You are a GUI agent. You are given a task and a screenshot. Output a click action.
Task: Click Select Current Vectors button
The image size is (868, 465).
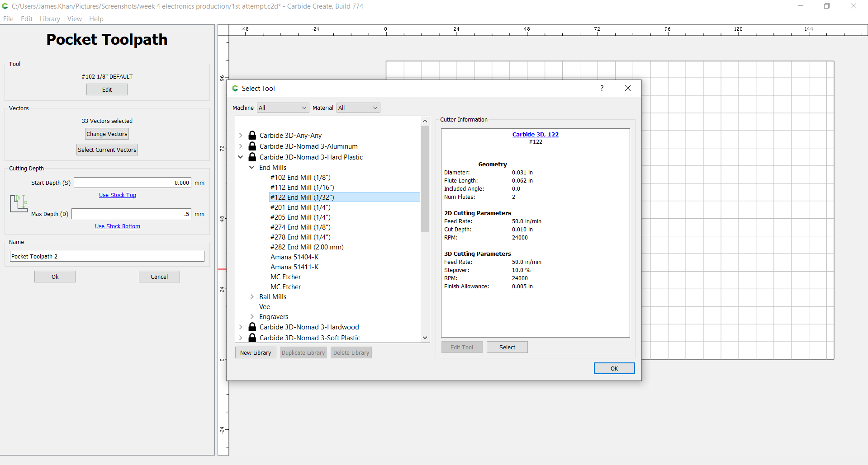tap(107, 150)
